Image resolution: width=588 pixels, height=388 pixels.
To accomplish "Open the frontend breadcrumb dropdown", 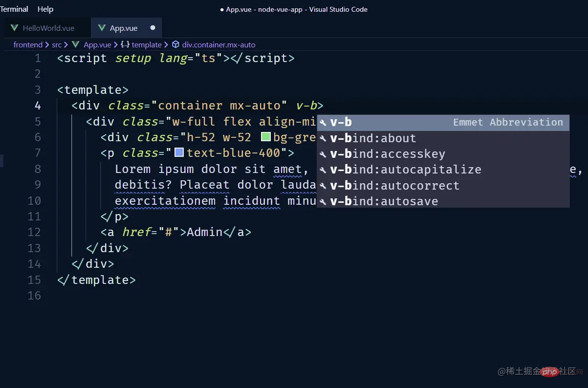I will coord(28,44).
